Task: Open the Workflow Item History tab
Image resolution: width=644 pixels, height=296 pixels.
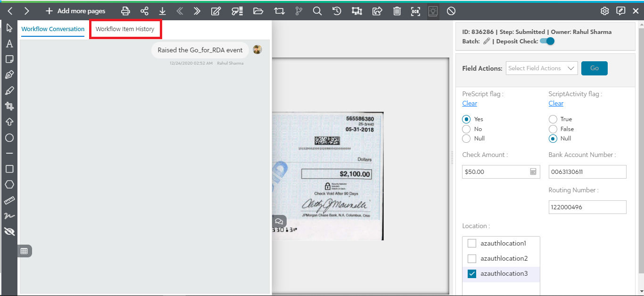Action: (125, 29)
